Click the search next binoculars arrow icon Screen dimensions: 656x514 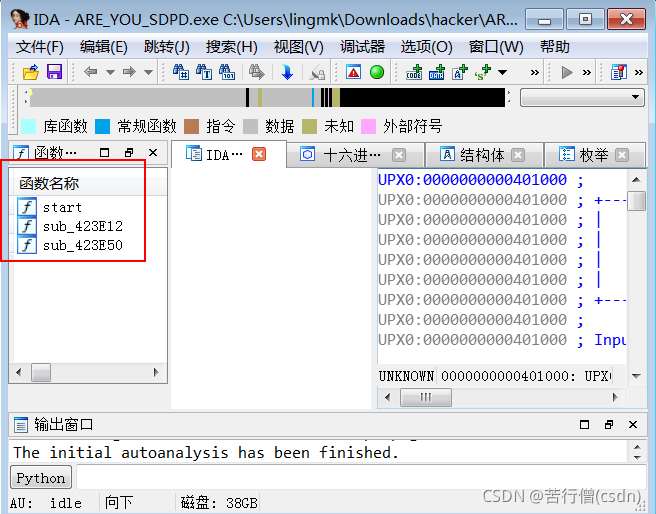point(256,72)
